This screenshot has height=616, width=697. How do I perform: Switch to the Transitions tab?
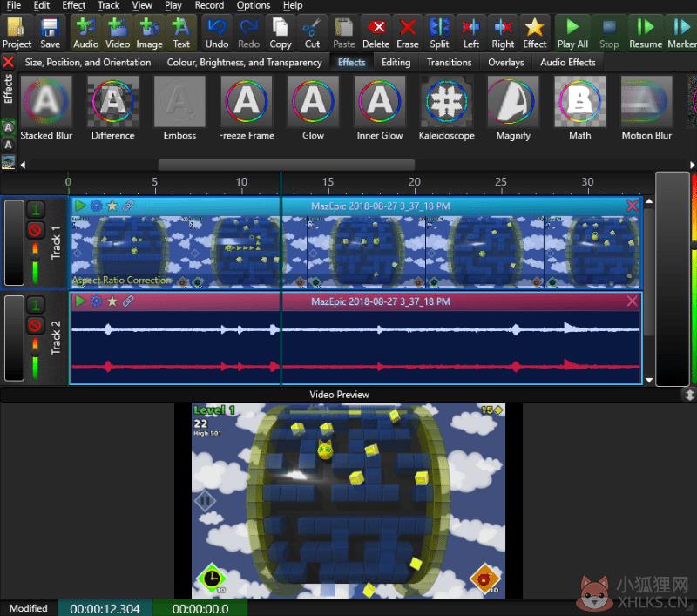(x=449, y=62)
